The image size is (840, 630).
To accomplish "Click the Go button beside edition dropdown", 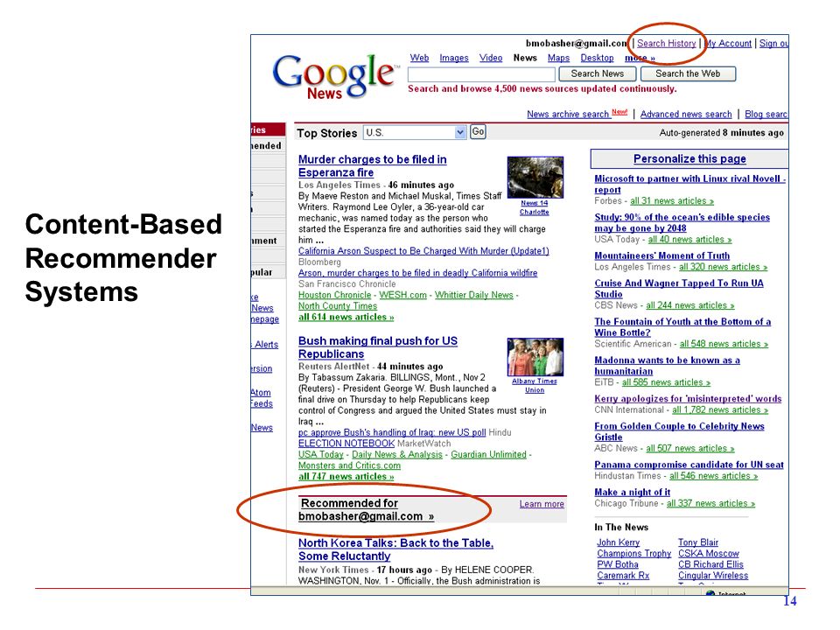I will pyautogui.click(x=478, y=132).
